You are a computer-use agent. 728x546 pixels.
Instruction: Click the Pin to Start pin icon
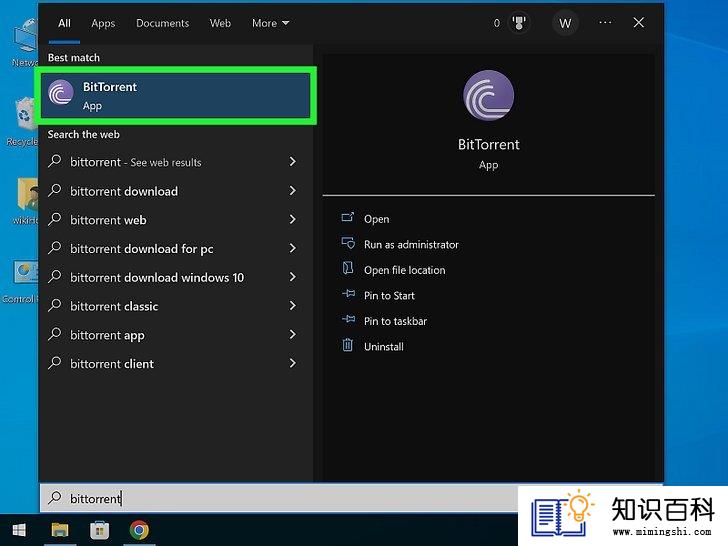click(348, 294)
